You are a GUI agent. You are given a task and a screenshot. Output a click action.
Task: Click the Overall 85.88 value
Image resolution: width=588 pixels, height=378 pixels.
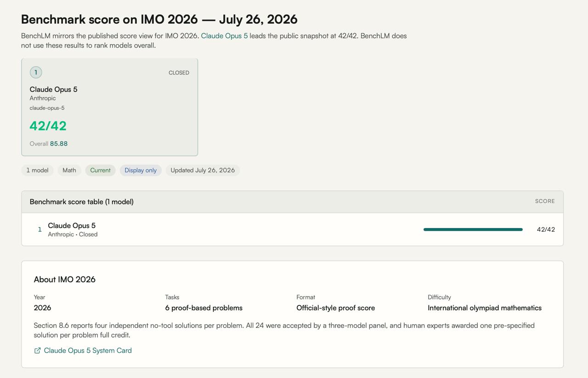point(59,143)
